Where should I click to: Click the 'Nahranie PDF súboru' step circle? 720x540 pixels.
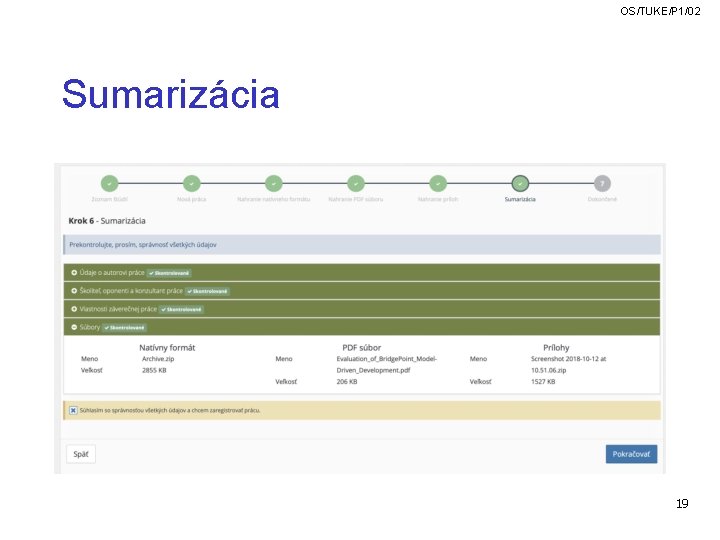(356, 183)
